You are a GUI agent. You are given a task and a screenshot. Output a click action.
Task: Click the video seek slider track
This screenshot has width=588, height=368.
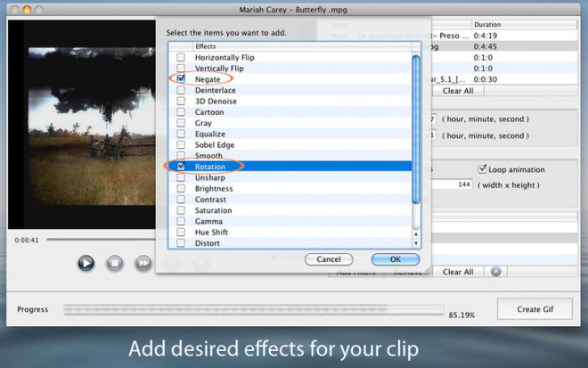coord(101,239)
